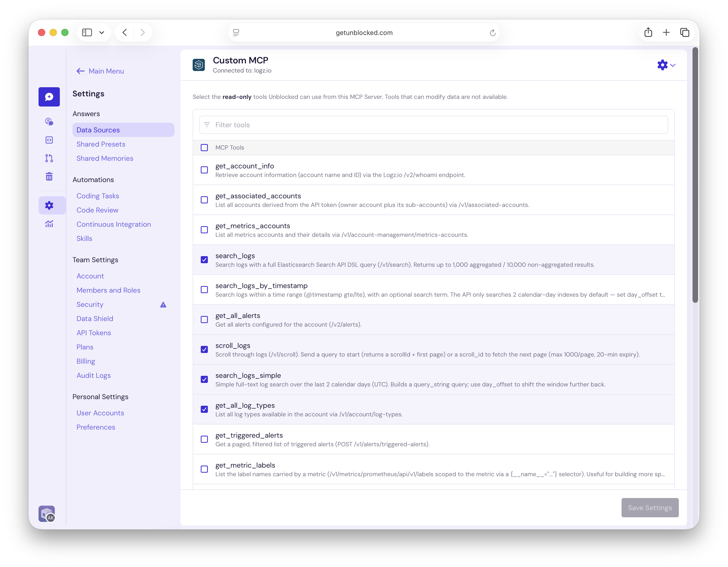
Task: Open the code snippet sidebar icon
Action: [x=49, y=140]
